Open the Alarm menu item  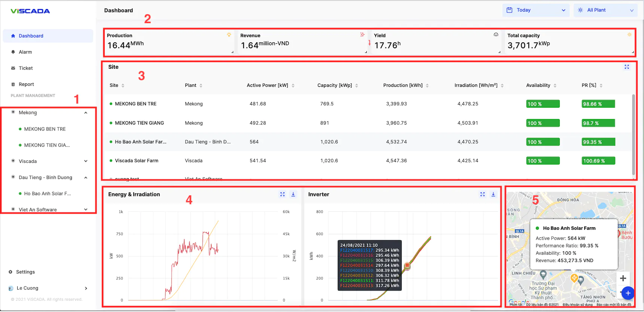point(48,52)
